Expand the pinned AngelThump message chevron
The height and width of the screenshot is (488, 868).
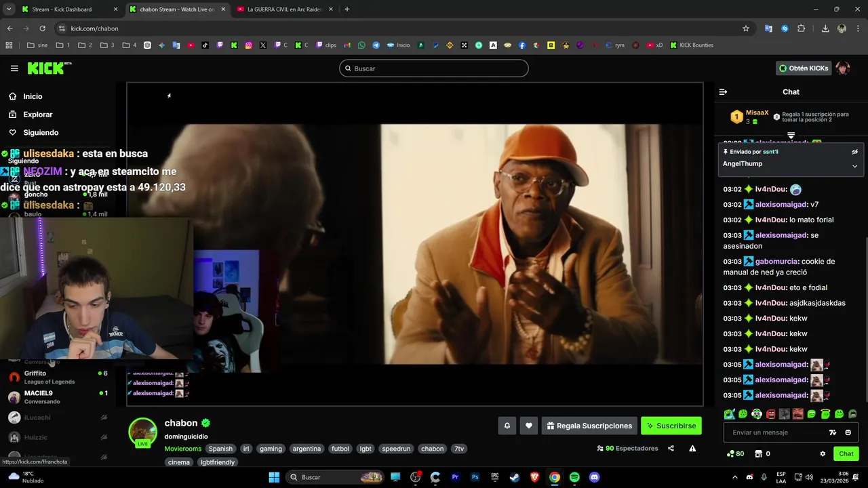point(854,165)
